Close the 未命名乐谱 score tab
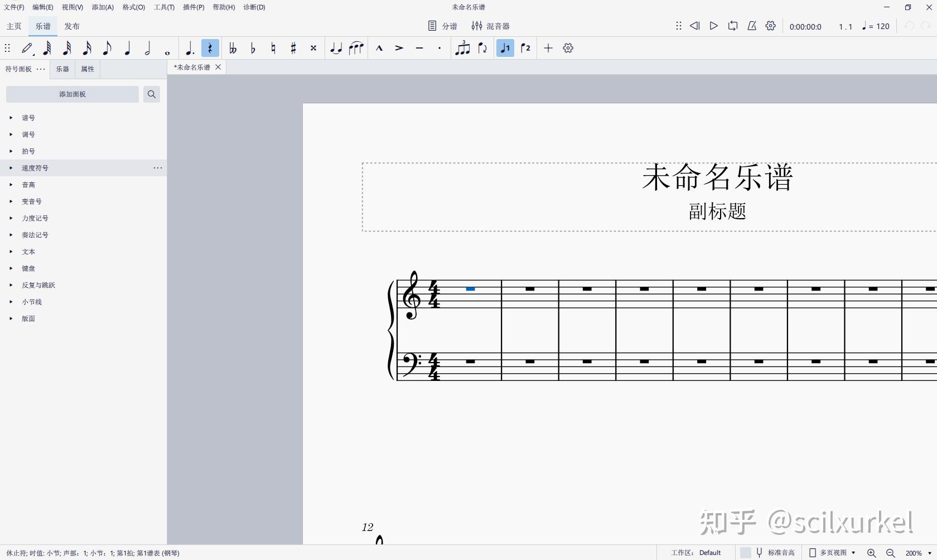 (x=219, y=67)
